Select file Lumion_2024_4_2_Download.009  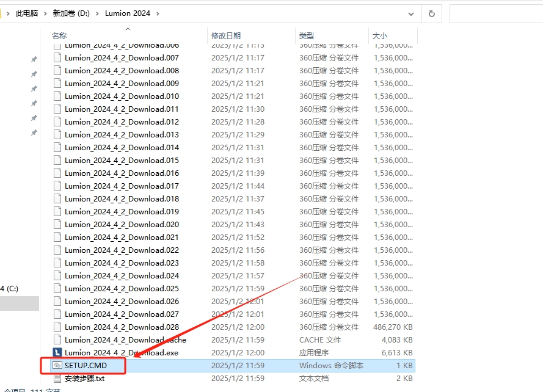pos(122,83)
